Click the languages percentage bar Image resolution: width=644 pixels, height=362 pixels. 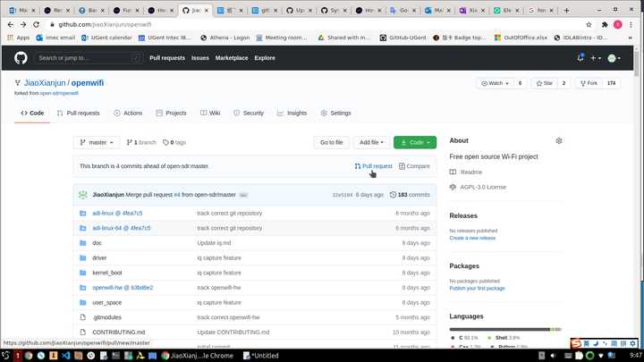coord(505,329)
